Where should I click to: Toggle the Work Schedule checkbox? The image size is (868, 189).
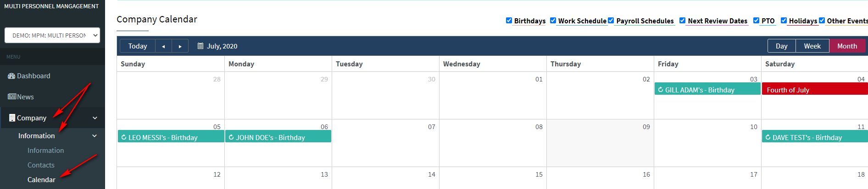553,20
